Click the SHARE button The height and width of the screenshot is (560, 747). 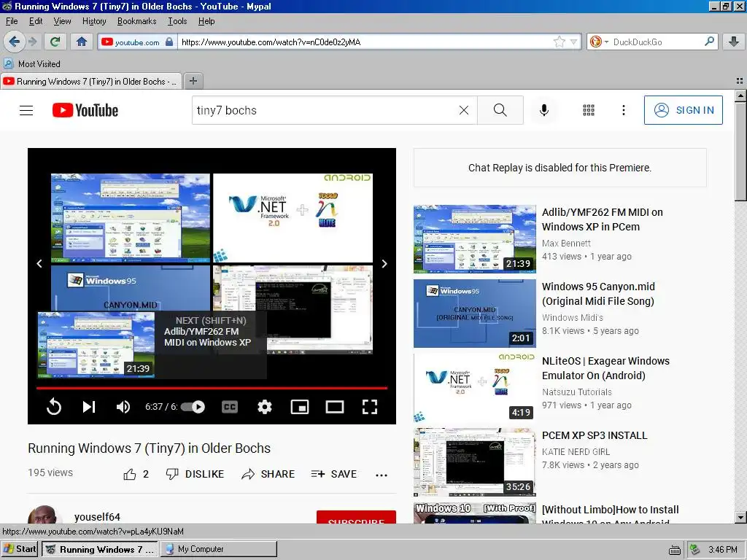tap(268, 474)
